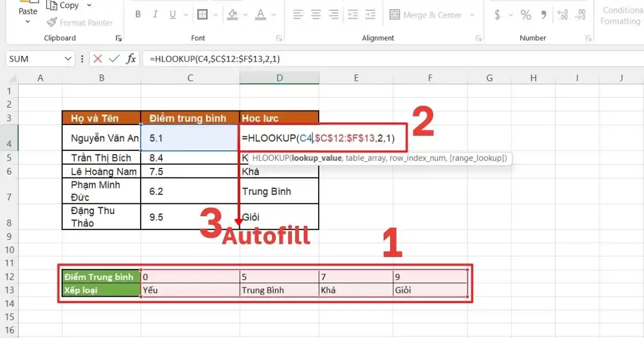The height and width of the screenshot is (338, 644).
Task: Toggle Underline formatting
Action: [x=171, y=14]
